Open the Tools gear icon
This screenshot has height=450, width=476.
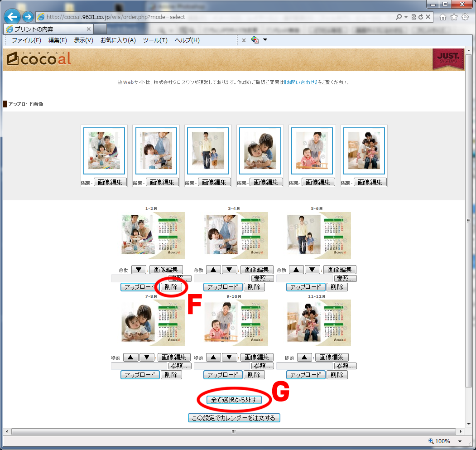pos(465,17)
